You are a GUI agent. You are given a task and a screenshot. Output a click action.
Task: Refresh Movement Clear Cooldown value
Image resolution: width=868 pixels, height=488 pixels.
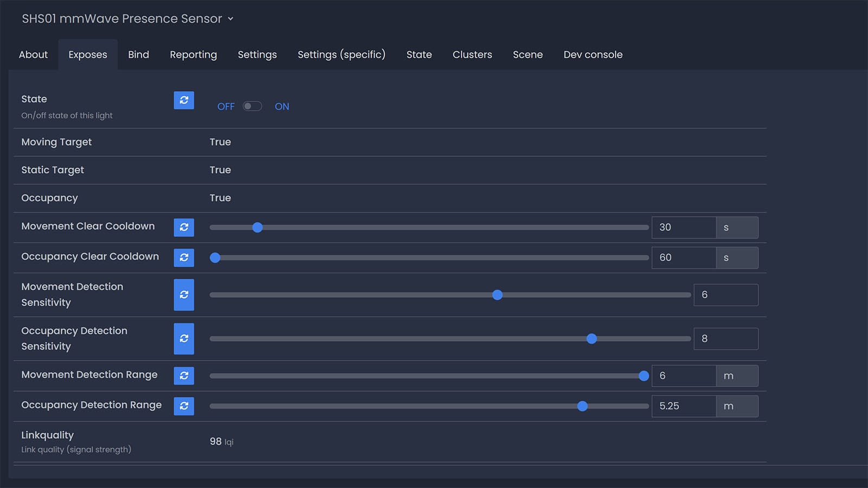click(184, 227)
